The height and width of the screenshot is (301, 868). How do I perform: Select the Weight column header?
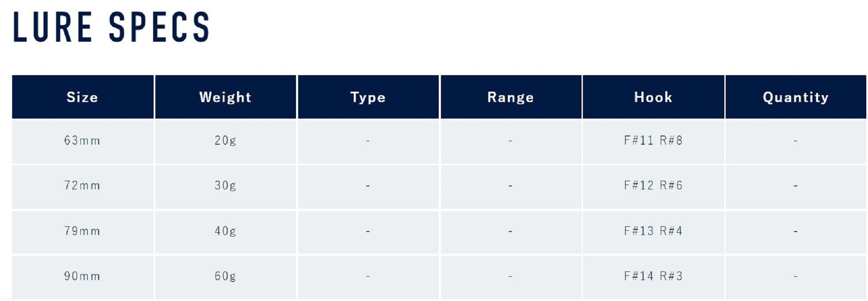coord(225,97)
